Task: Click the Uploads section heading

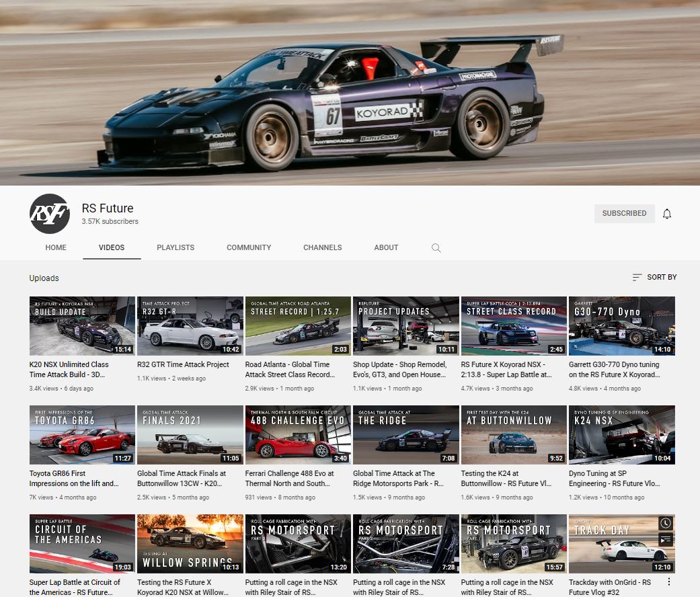Action: point(44,278)
